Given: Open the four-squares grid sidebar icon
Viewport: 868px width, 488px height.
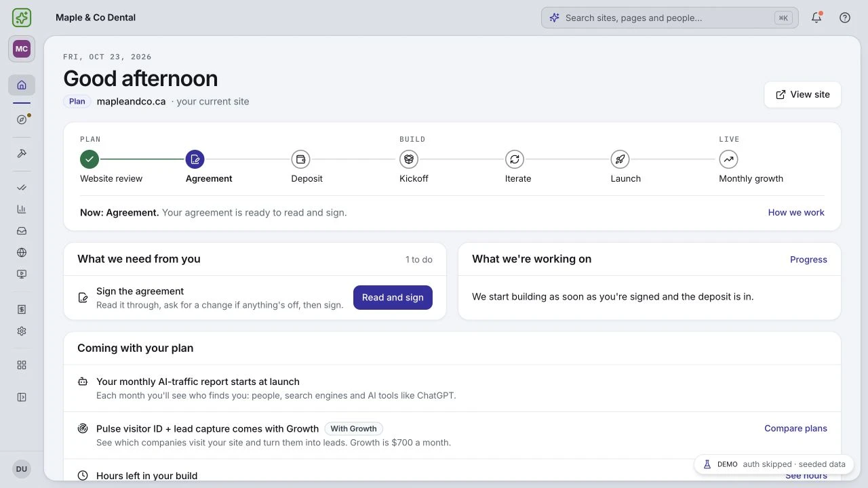Looking at the screenshot, I should point(22,365).
